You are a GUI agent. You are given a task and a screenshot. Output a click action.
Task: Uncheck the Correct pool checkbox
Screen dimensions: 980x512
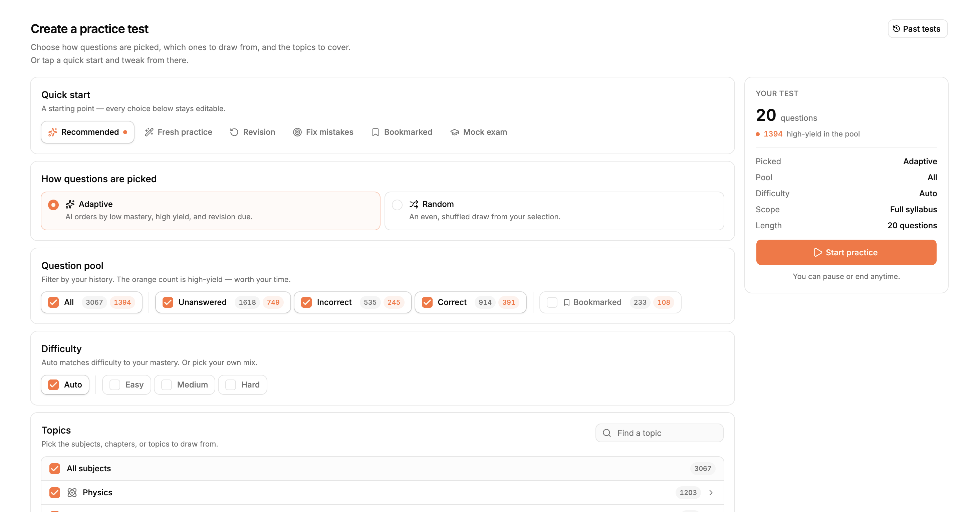pos(427,302)
